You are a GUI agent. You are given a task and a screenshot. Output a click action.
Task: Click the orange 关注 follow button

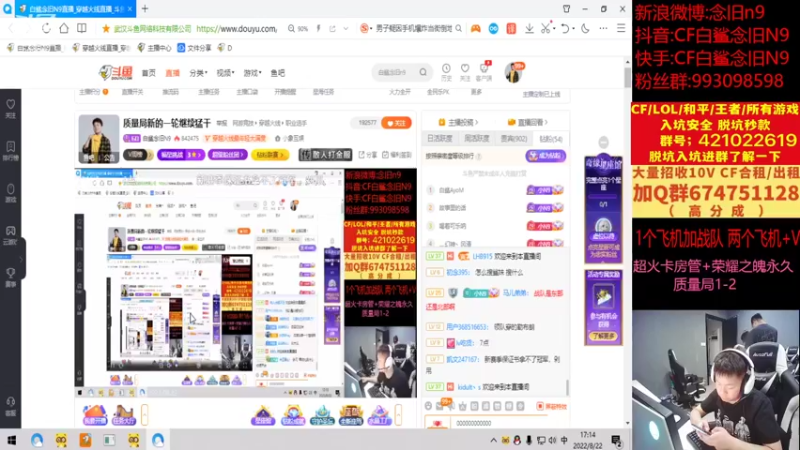(396, 123)
